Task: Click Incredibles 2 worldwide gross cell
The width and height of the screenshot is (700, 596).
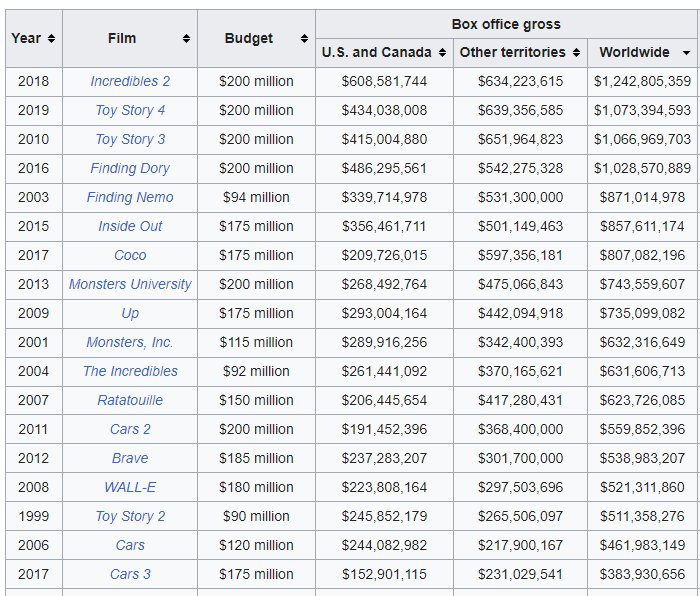Action: (x=642, y=81)
